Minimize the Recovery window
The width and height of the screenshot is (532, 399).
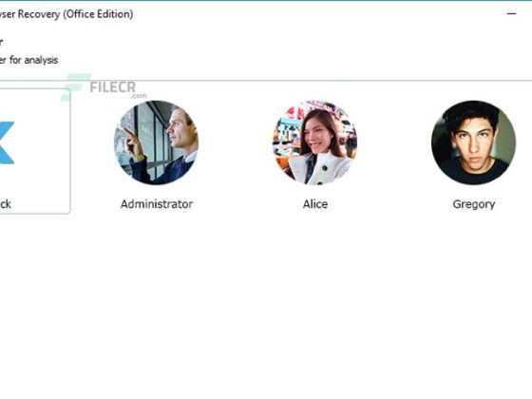pyautogui.click(x=512, y=14)
